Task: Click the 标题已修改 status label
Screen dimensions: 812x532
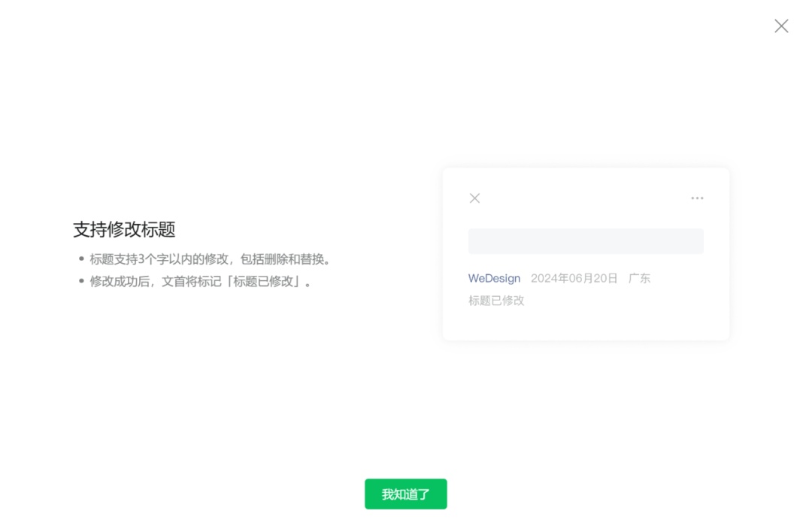Action: 495,301
